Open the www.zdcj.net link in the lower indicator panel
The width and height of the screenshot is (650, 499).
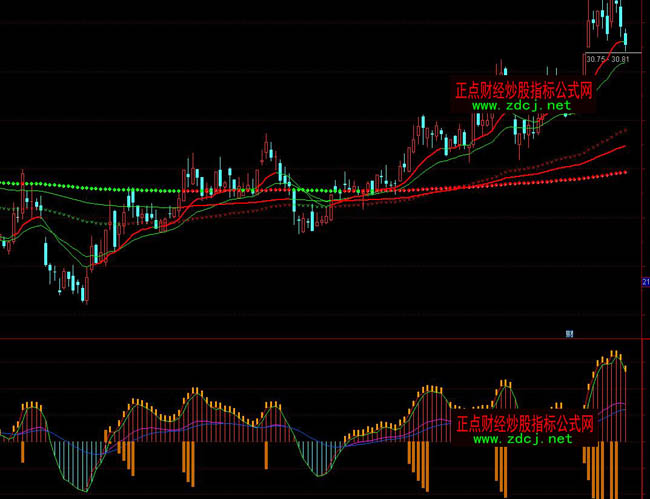point(521,438)
